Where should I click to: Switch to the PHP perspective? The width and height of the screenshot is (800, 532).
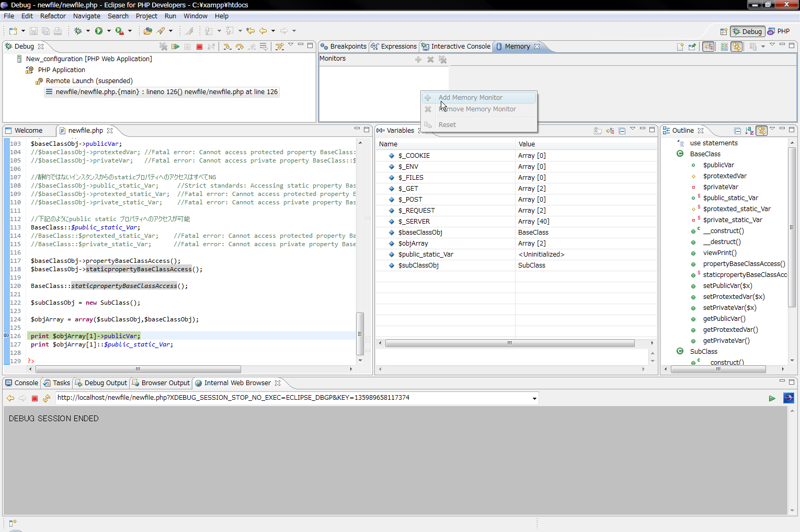click(778, 31)
